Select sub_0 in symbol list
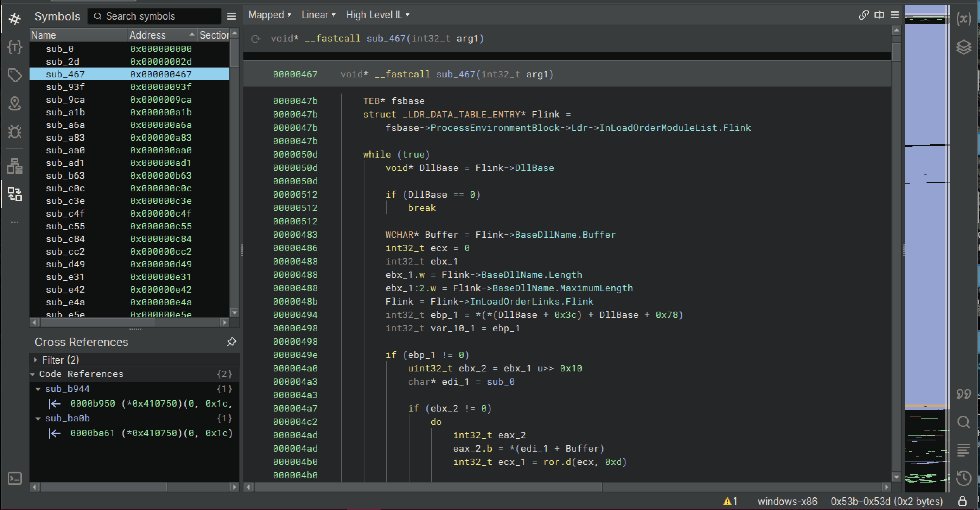 click(129, 49)
